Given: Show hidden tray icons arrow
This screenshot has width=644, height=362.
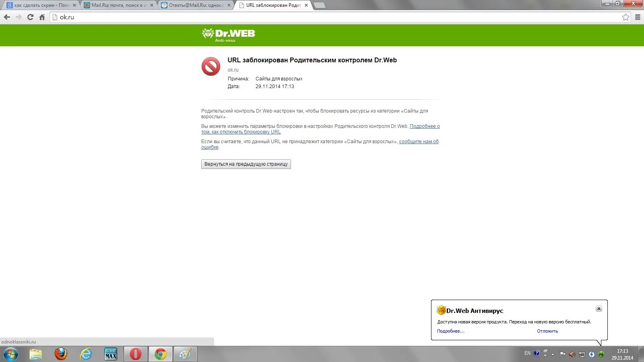Looking at the screenshot, I should click(553, 354).
